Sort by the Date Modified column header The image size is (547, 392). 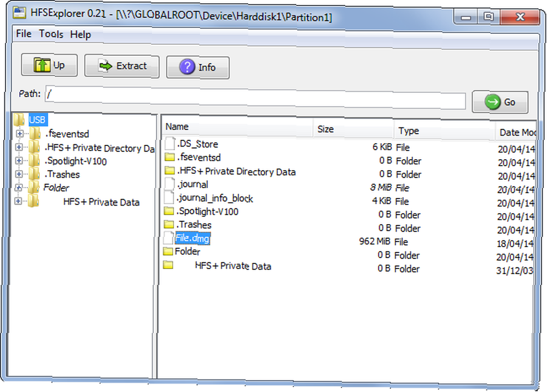pyautogui.click(x=516, y=132)
